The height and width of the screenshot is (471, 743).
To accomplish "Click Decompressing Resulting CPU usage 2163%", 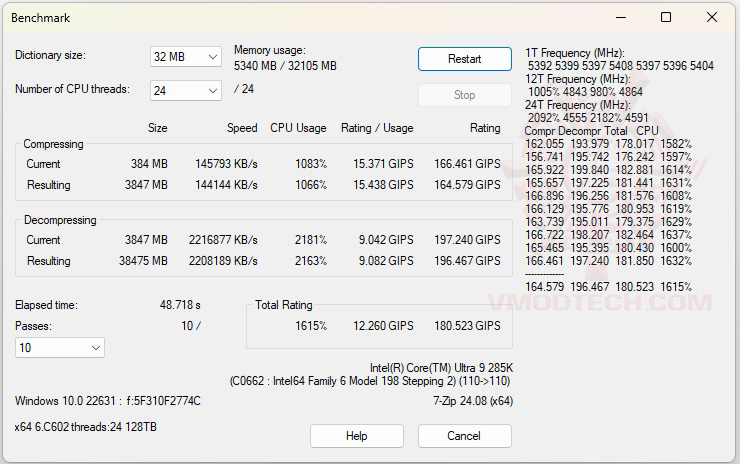I will click(311, 261).
